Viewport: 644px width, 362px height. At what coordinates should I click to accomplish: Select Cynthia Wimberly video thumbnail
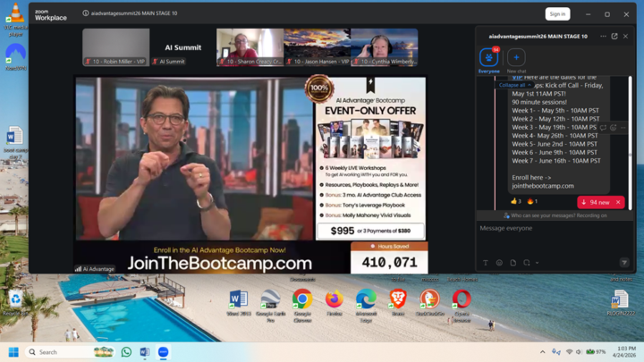(x=385, y=47)
